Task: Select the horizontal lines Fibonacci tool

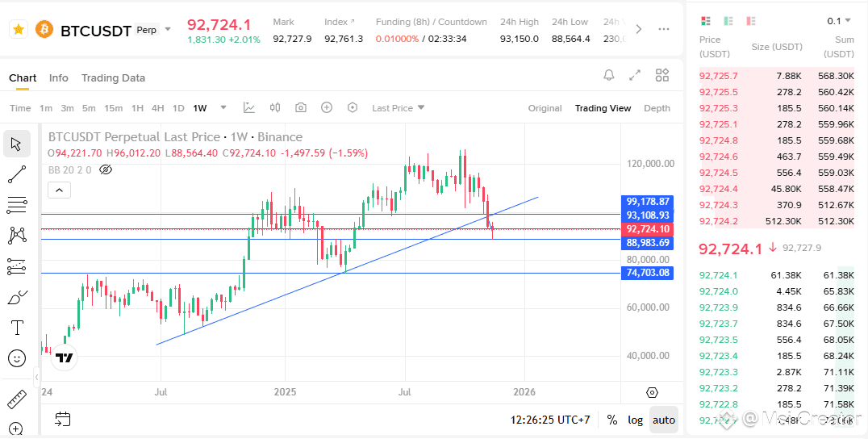Action: (x=17, y=205)
